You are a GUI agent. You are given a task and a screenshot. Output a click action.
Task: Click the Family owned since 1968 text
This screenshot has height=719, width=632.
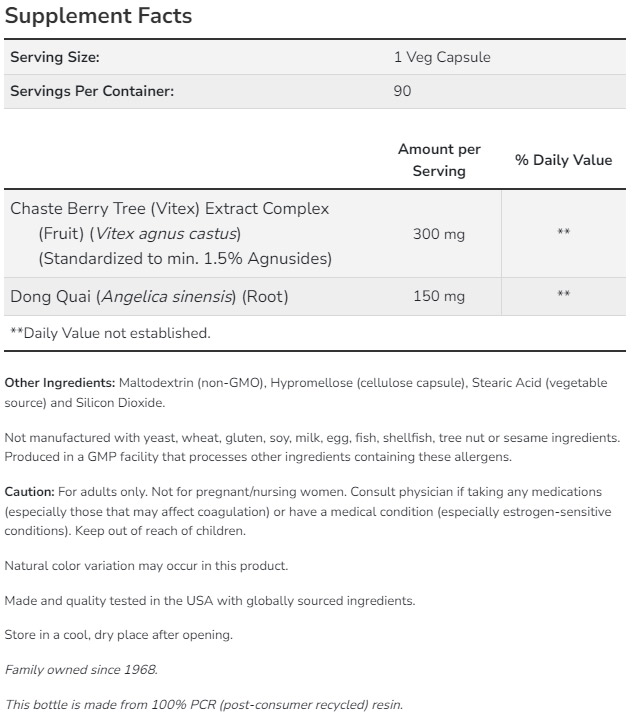pos(81,670)
